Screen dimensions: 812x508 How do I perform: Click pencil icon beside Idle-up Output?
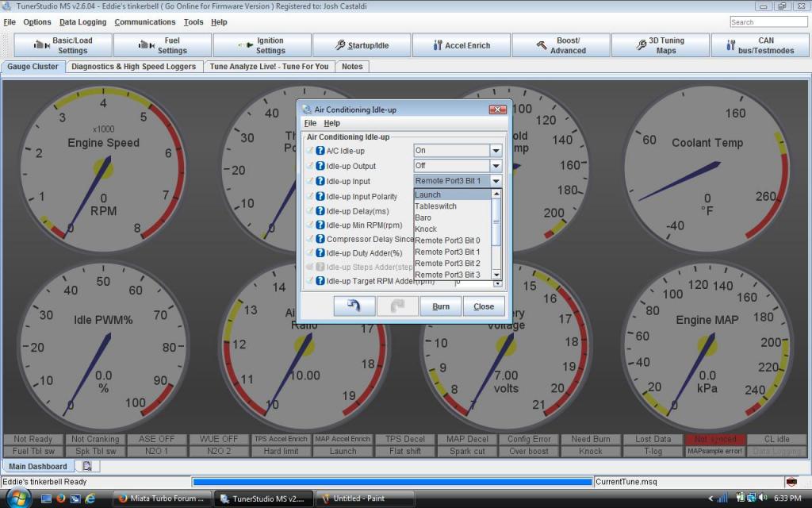click(x=310, y=167)
